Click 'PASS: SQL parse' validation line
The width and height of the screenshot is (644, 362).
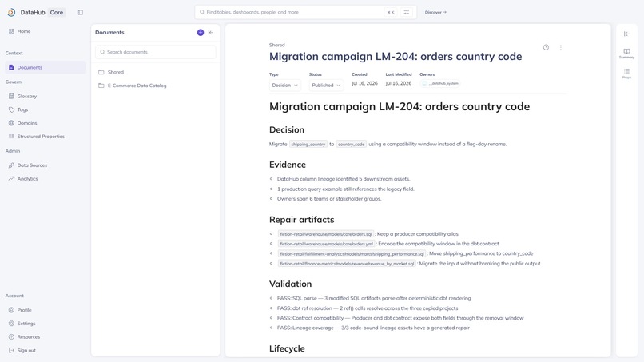tap(374, 298)
